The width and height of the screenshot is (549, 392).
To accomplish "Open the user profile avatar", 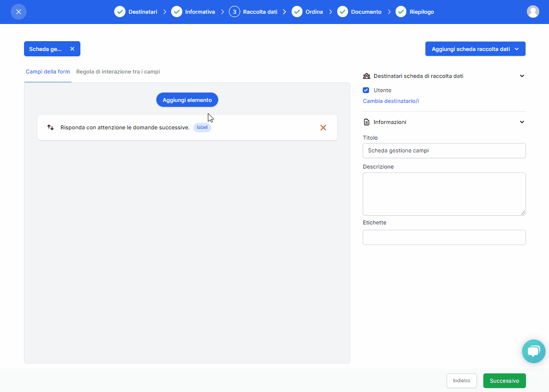I will click(x=533, y=12).
